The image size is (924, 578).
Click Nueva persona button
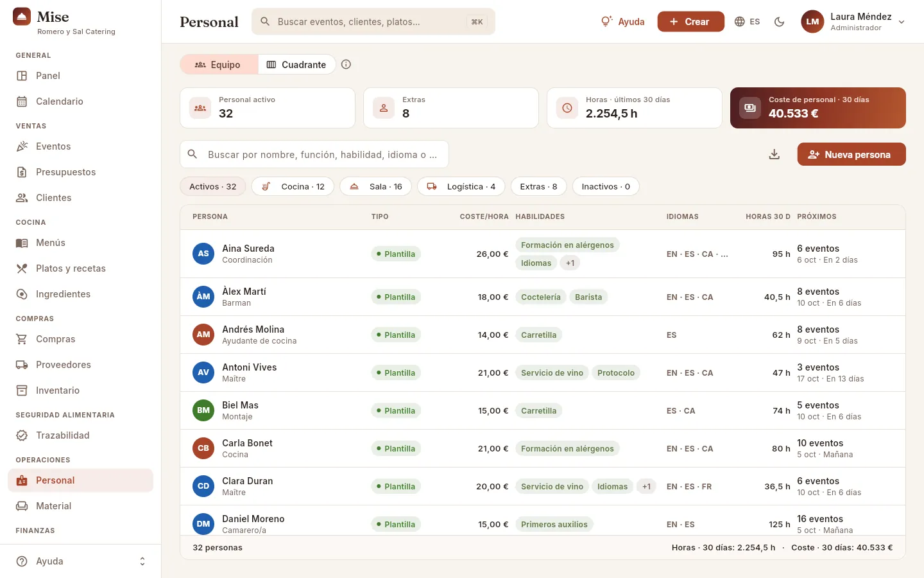851,154
